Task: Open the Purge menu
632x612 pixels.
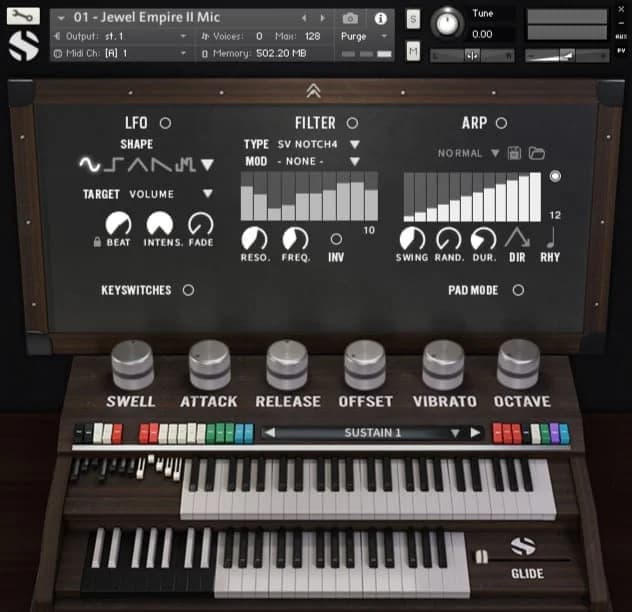Action: pyautogui.click(x=367, y=36)
